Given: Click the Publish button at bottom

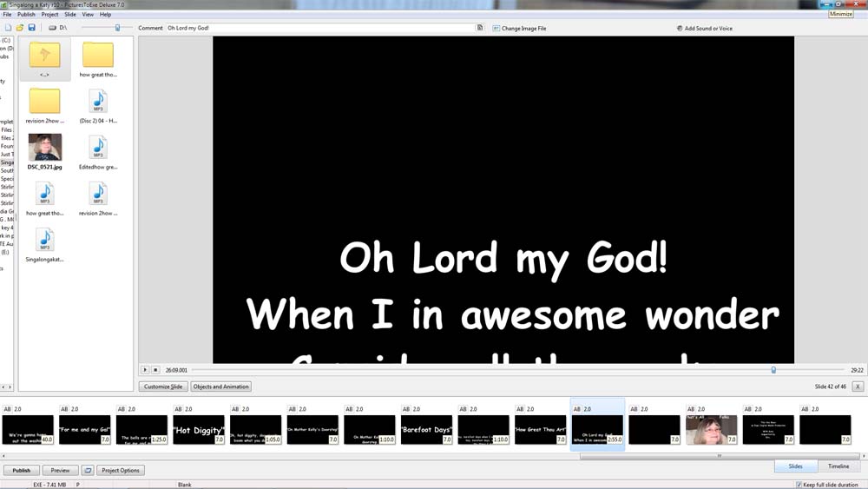Looking at the screenshot, I should point(22,470).
